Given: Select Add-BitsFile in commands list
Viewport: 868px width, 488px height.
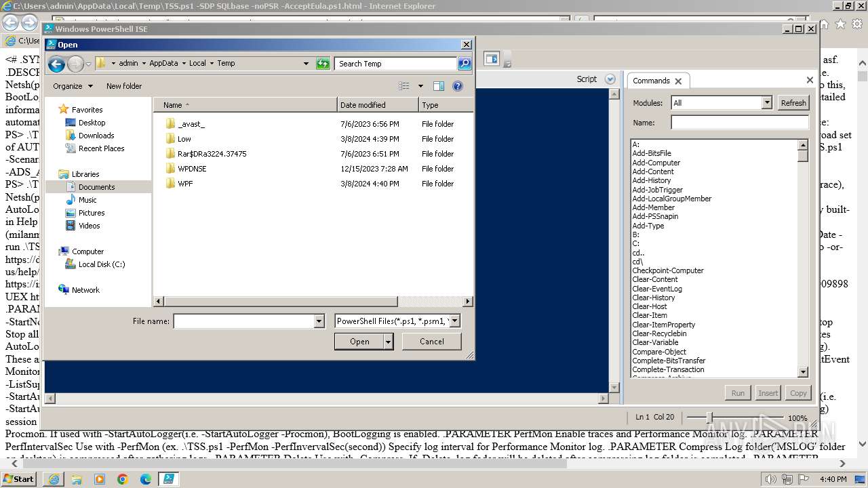Looking at the screenshot, I should click(x=651, y=154).
